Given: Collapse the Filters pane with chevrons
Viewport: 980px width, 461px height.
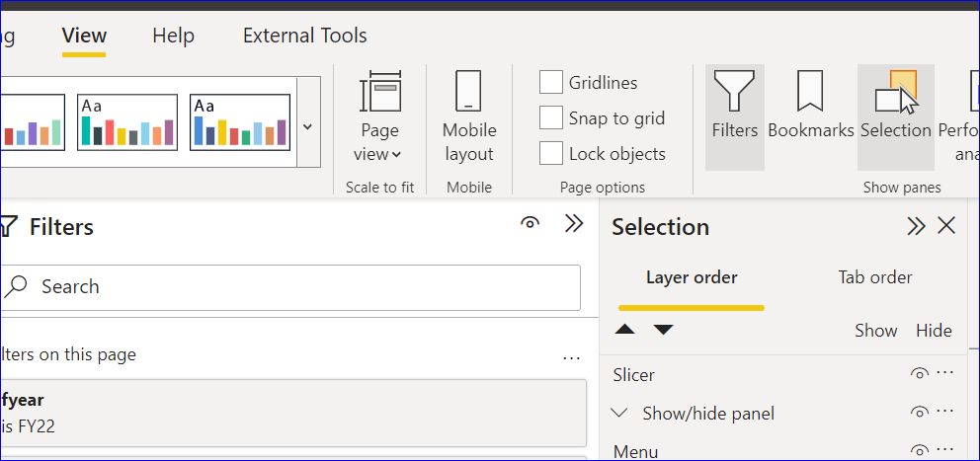Looking at the screenshot, I should point(574,224).
